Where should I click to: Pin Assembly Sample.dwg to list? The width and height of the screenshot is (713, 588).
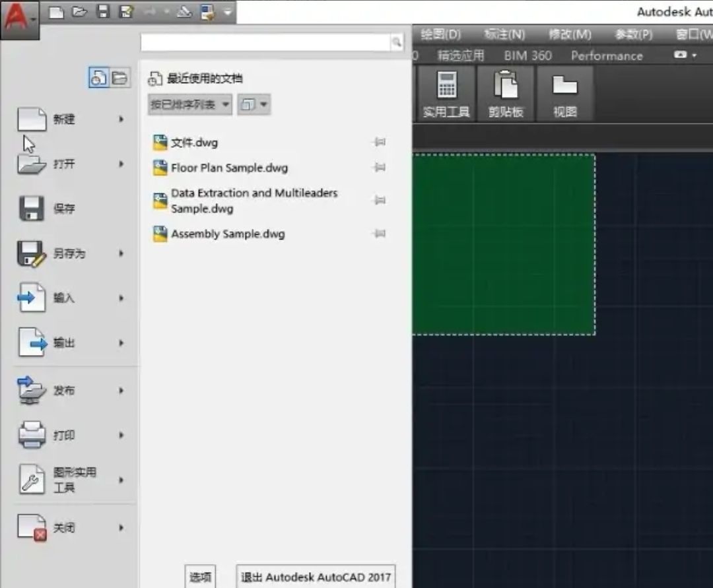(379, 234)
